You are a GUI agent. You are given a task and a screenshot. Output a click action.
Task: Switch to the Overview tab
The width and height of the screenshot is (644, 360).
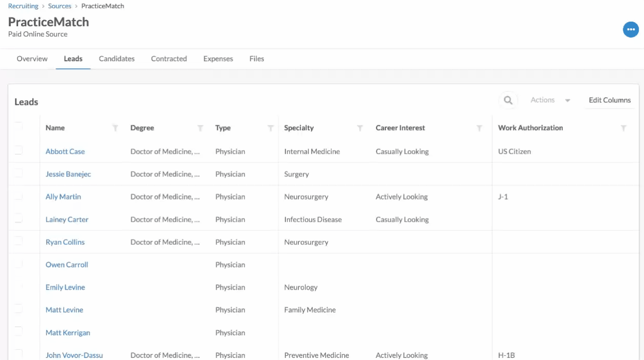click(32, 59)
